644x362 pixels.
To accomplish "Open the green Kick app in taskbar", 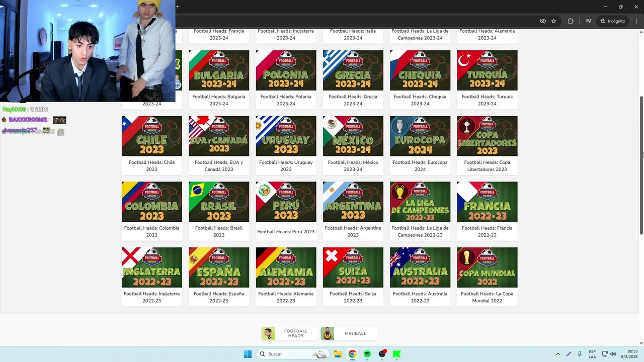I will (397, 354).
